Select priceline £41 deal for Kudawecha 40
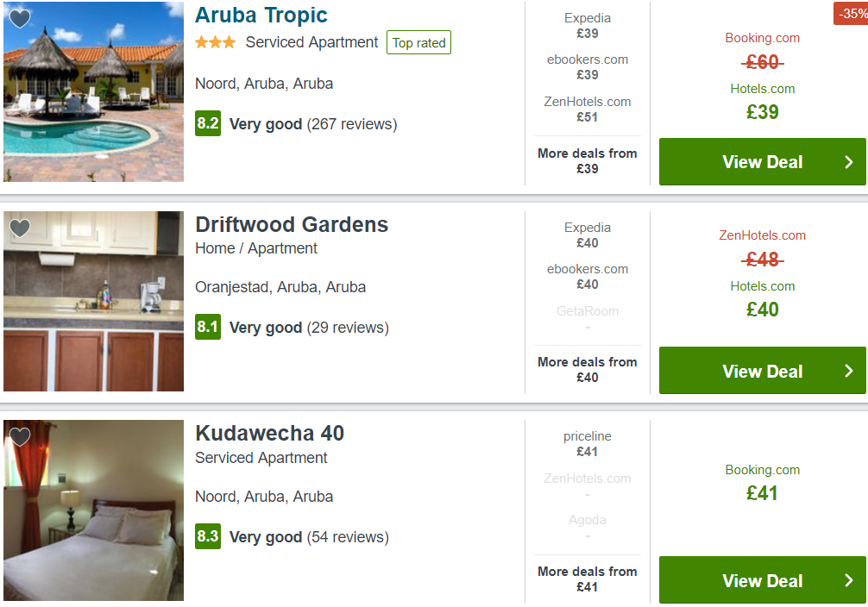This screenshot has width=868, height=607. pyautogui.click(x=588, y=444)
